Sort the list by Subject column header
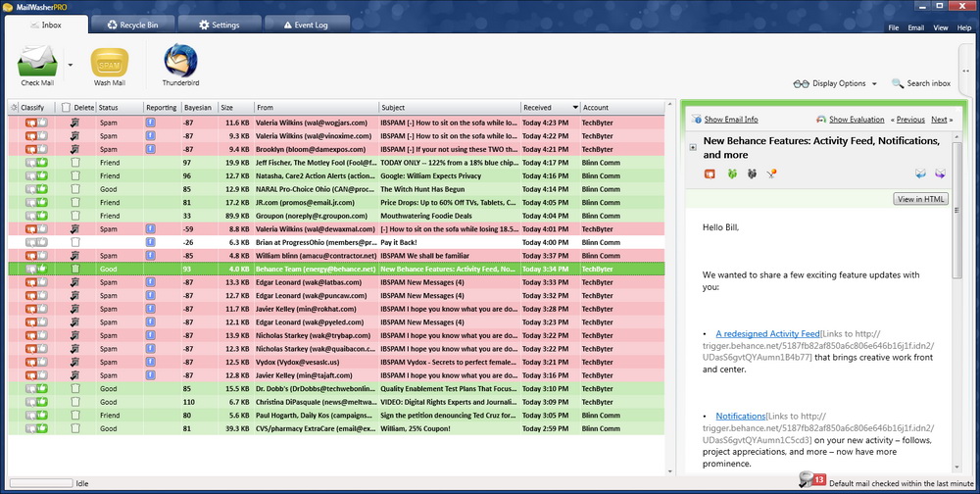980x494 pixels. (x=450, y=108)
